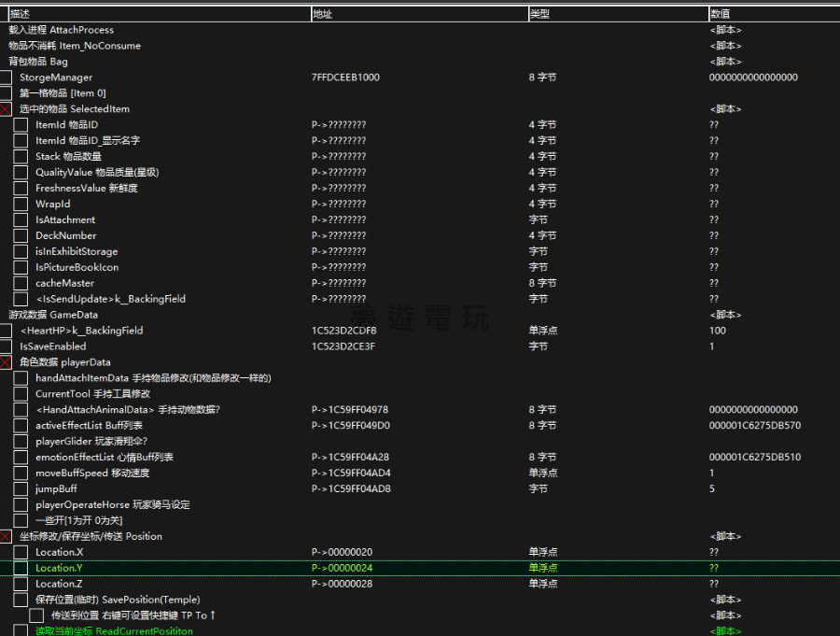Collapse the SelectedItem group via red X box
The height and width of the screenshot is (636, 840).
(6, 109)
